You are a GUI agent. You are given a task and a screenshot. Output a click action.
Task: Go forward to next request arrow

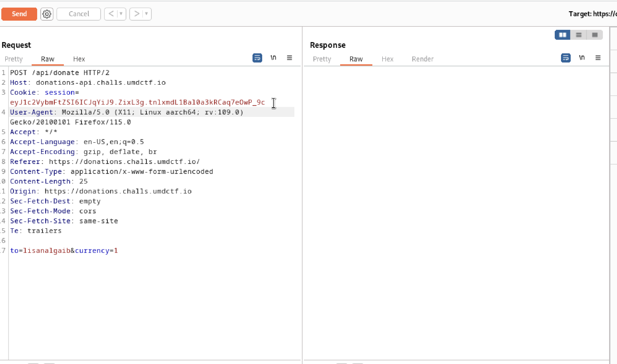click(x=137, y=14)
